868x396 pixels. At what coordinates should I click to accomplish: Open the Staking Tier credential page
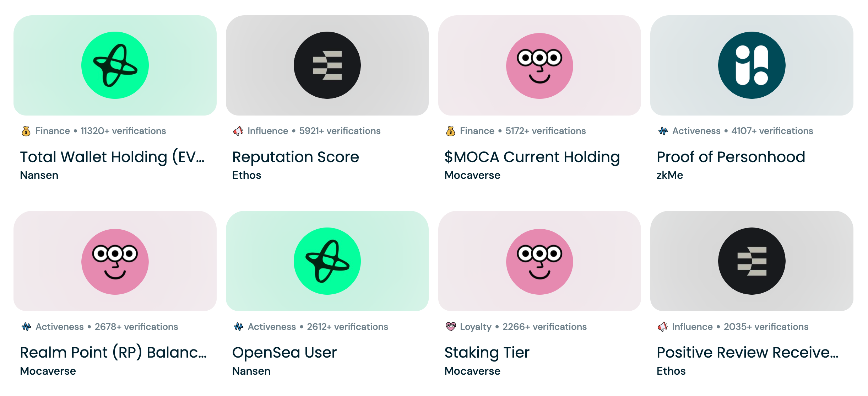pyautogui.click(x=487, y=353)
